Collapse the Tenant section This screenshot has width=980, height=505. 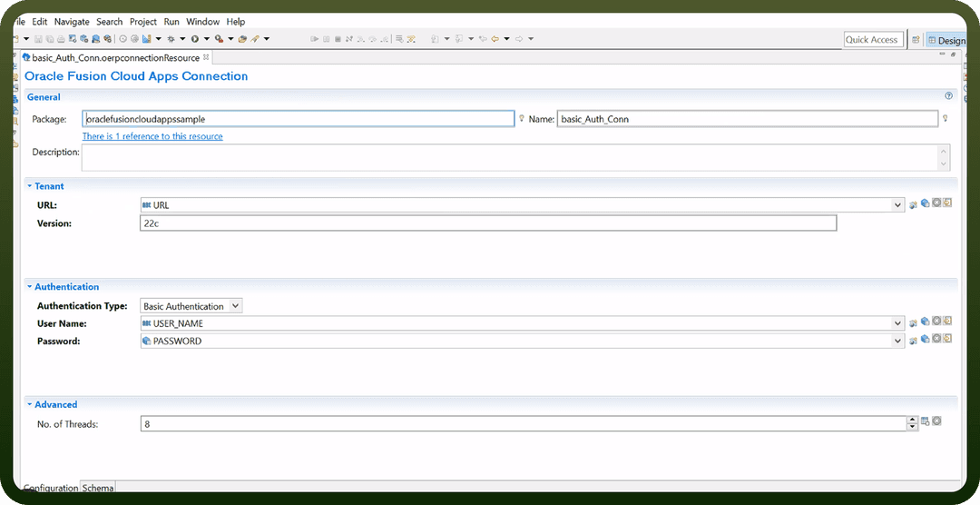(29, 186)
